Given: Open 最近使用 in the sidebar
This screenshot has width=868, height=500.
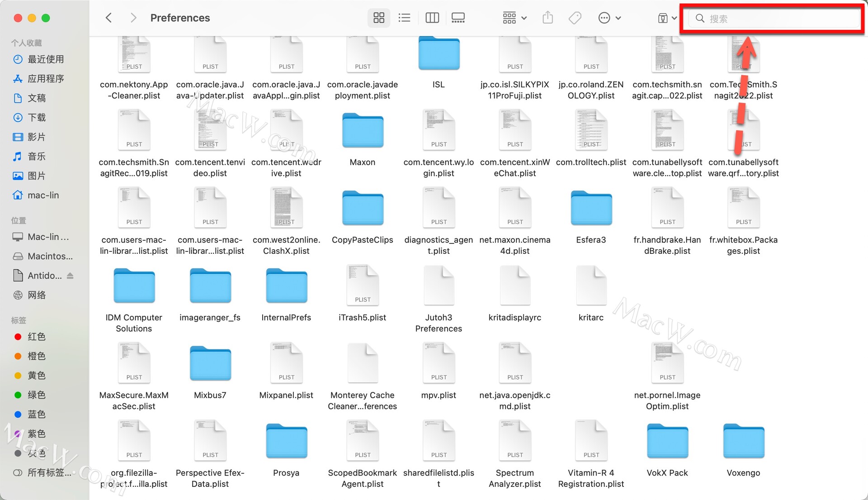Looking at the screenshot, I should [x=39, y=59].
